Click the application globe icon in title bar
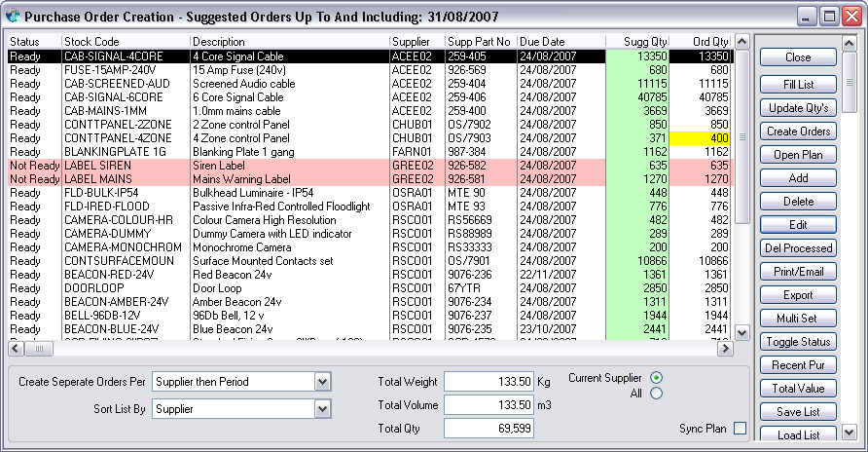 point(13,16)
